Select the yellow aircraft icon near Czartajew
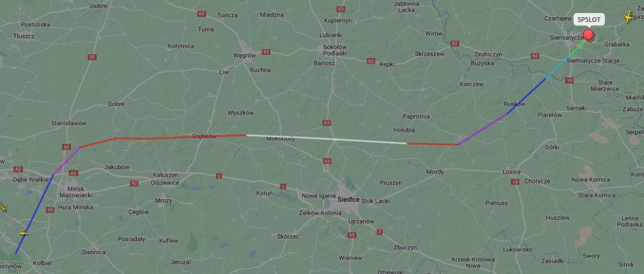The image size is (644, 274). click(627, 17)
